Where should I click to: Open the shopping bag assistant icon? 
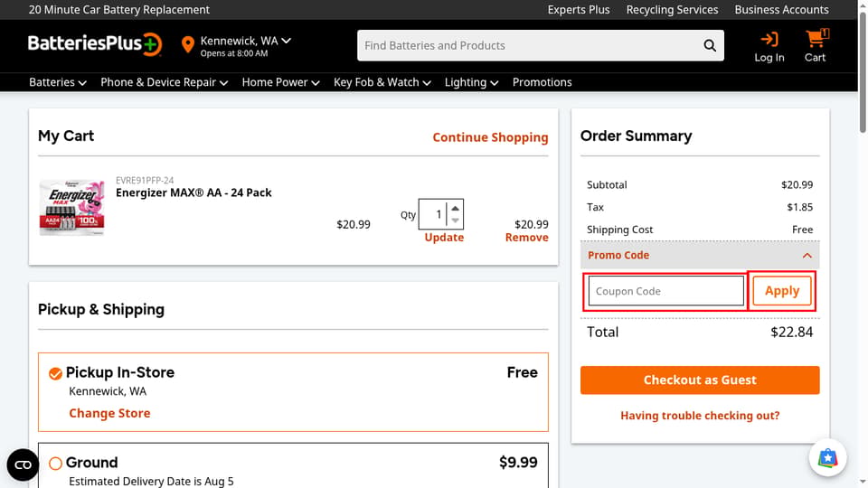(x=827, y=457)
